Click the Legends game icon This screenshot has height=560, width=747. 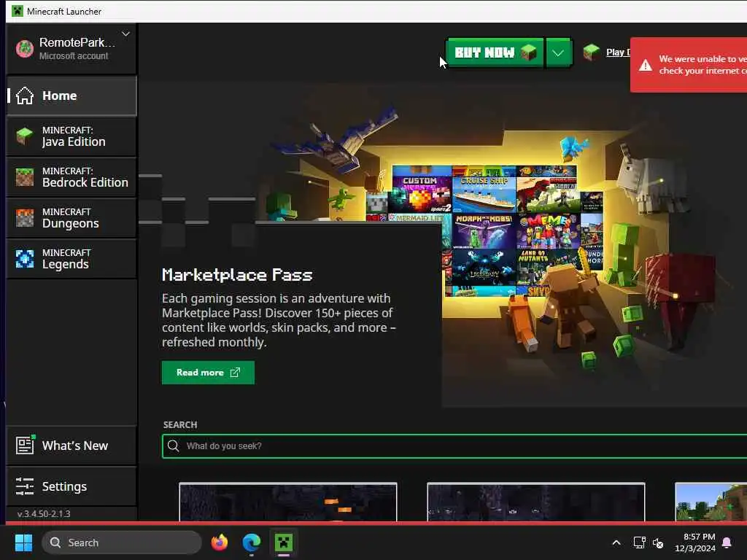pos(25,259)
